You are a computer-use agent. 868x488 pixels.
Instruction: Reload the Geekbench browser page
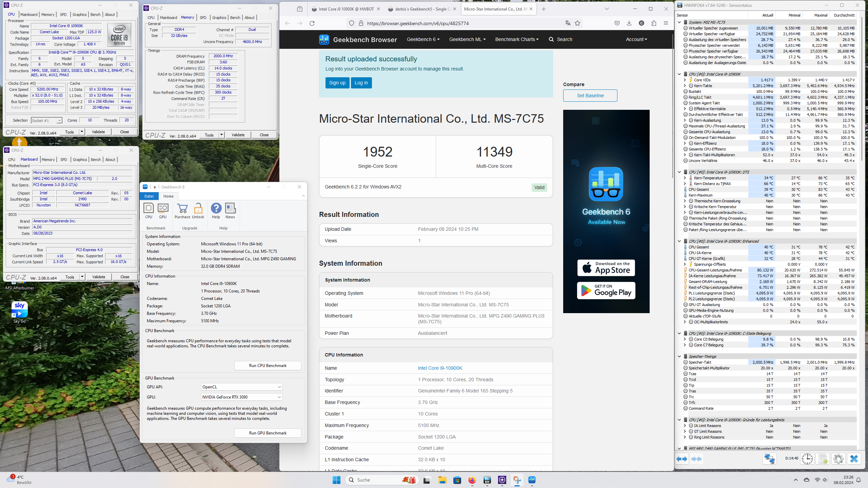point(312,23)
